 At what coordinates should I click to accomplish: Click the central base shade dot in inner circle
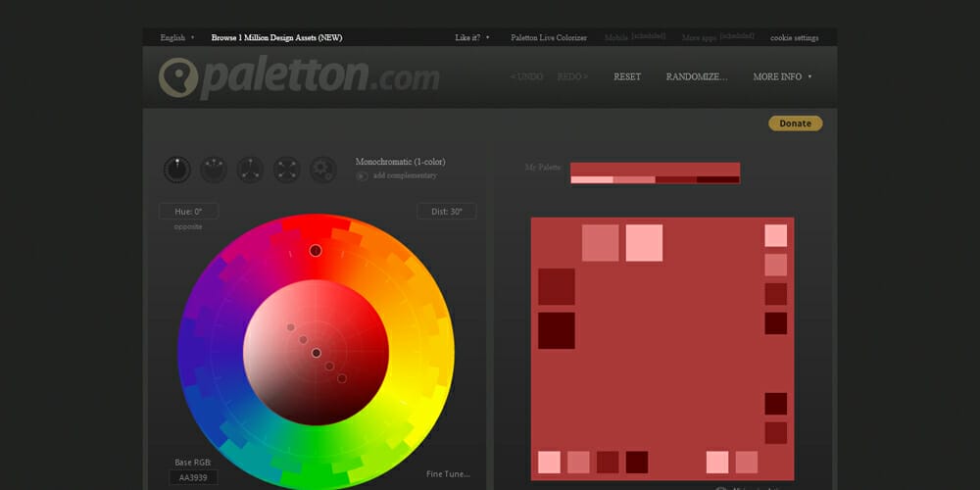[317, 353]
